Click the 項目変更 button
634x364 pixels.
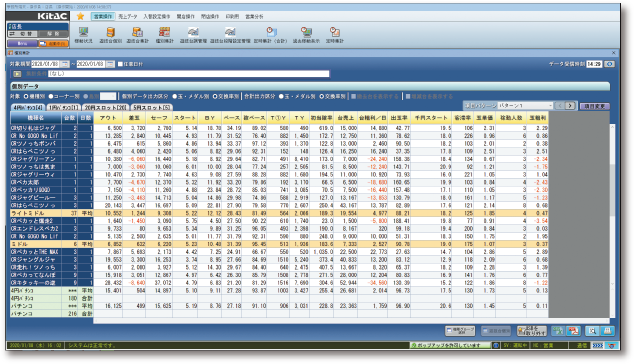[x=595, y=106]
